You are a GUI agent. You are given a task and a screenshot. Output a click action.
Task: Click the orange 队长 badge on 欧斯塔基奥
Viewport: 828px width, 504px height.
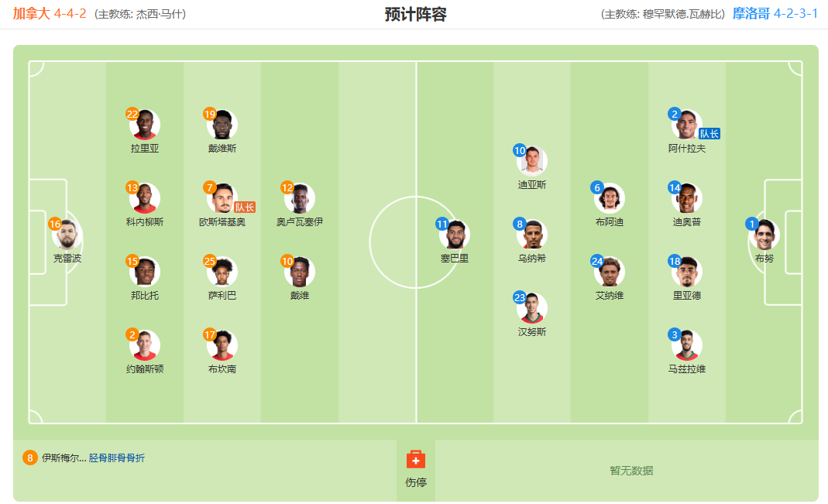point(245,207)
